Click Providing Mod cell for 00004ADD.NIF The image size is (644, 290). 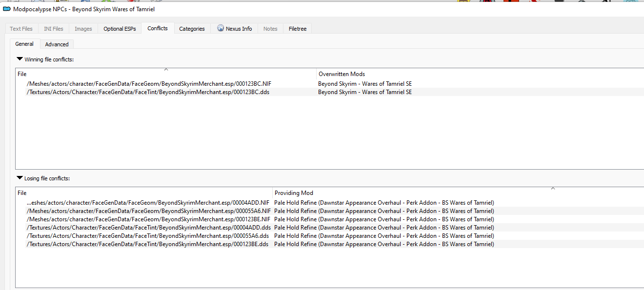(x=384, y=203)
